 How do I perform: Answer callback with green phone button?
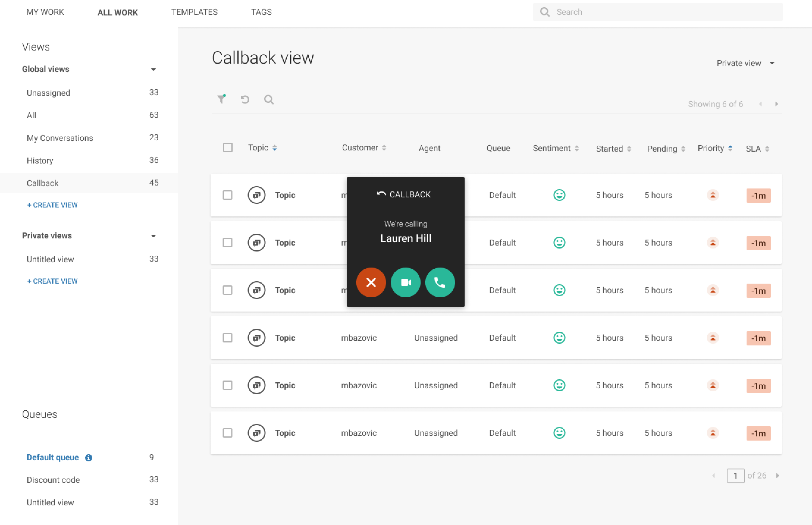pyautogui.click(x=440, y=282)
